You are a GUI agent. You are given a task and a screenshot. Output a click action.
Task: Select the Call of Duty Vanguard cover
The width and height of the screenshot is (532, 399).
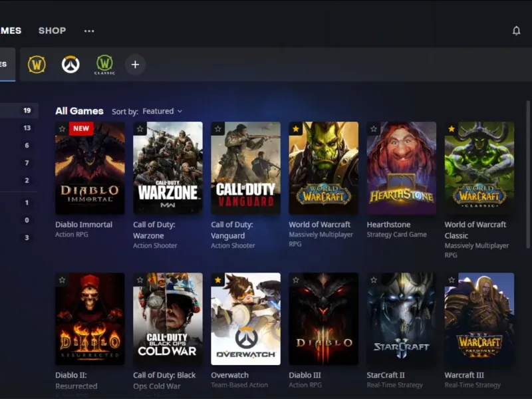click(x=245, y=168)
